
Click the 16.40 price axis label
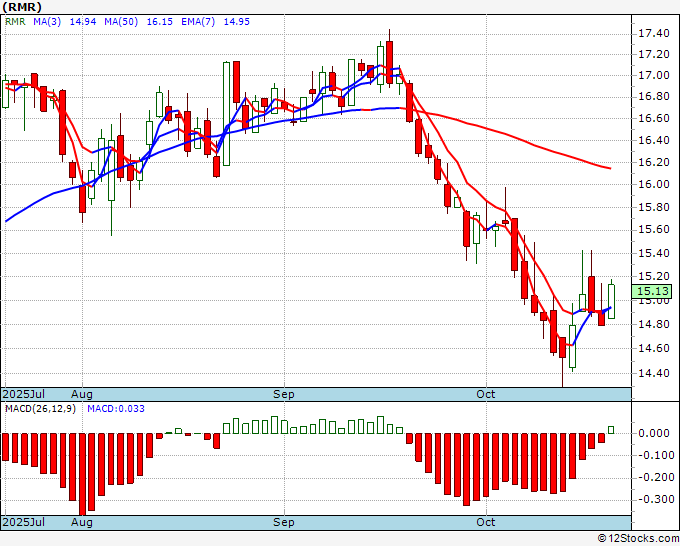[654, 140]
